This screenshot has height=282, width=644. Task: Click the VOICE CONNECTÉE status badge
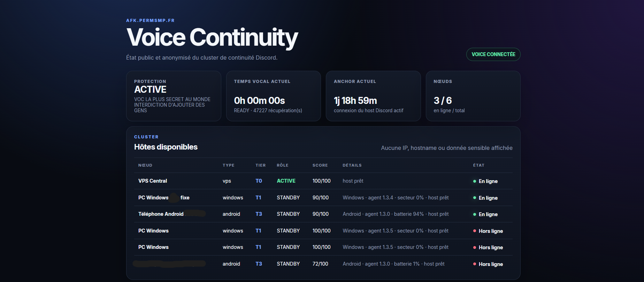pos(493,54)
